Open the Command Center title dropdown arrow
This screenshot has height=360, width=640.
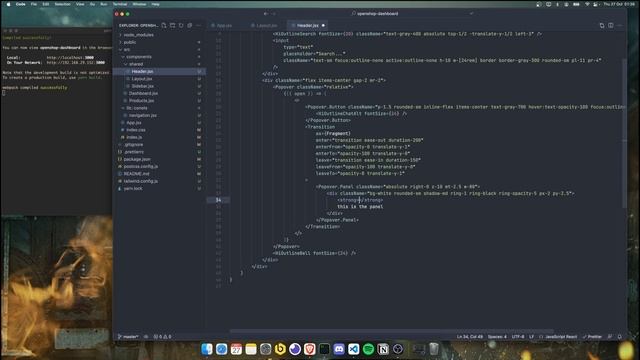point(471,13)
